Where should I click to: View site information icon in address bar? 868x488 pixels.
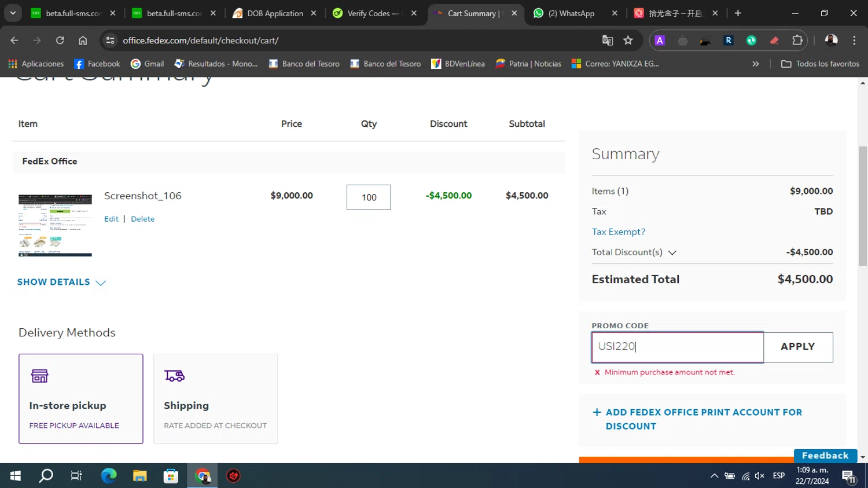coord(110,41)
